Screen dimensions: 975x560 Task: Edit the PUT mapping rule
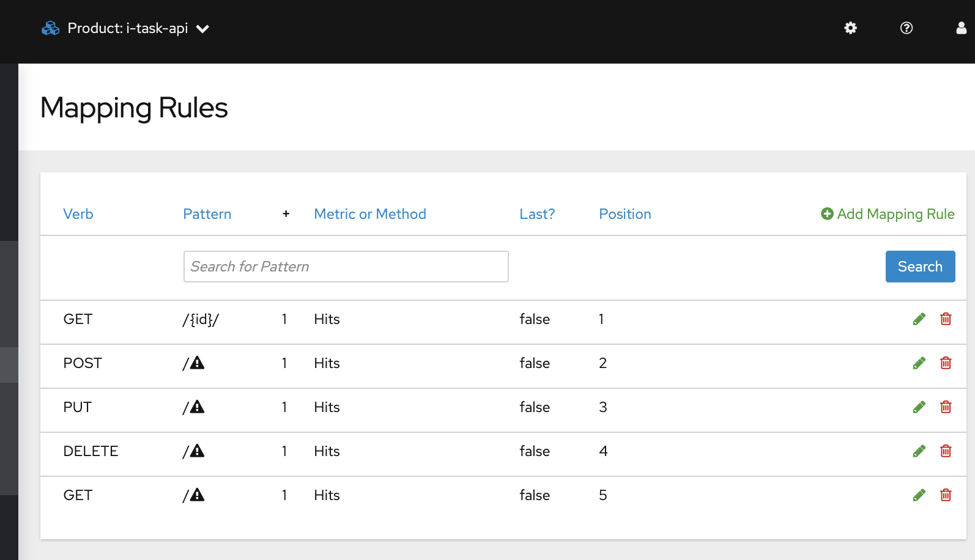pos(919,407)
